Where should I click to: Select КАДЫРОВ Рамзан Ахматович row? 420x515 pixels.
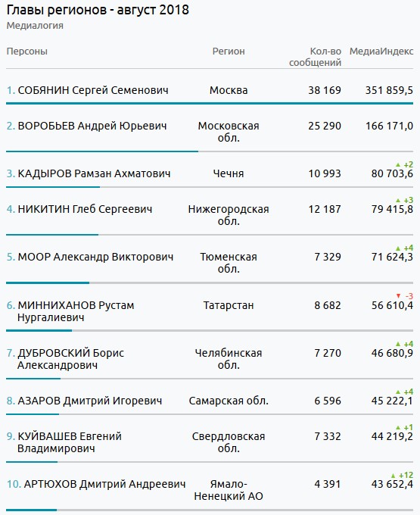pyautogui.click(x=210, y=173)
